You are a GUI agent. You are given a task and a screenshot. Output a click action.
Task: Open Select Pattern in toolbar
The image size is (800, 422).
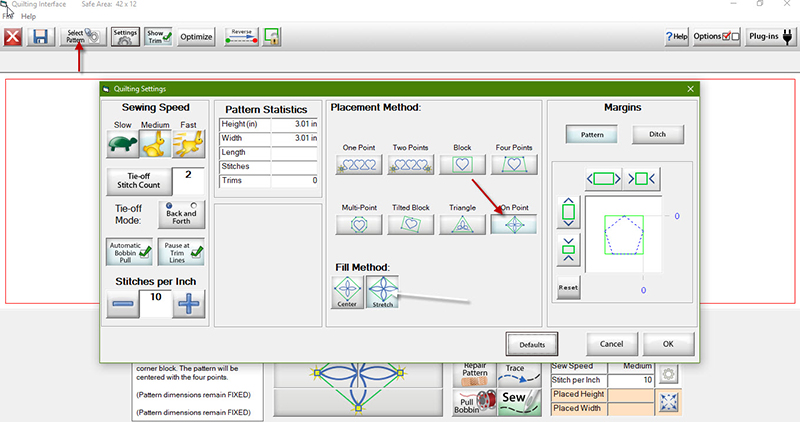[83, 37]
